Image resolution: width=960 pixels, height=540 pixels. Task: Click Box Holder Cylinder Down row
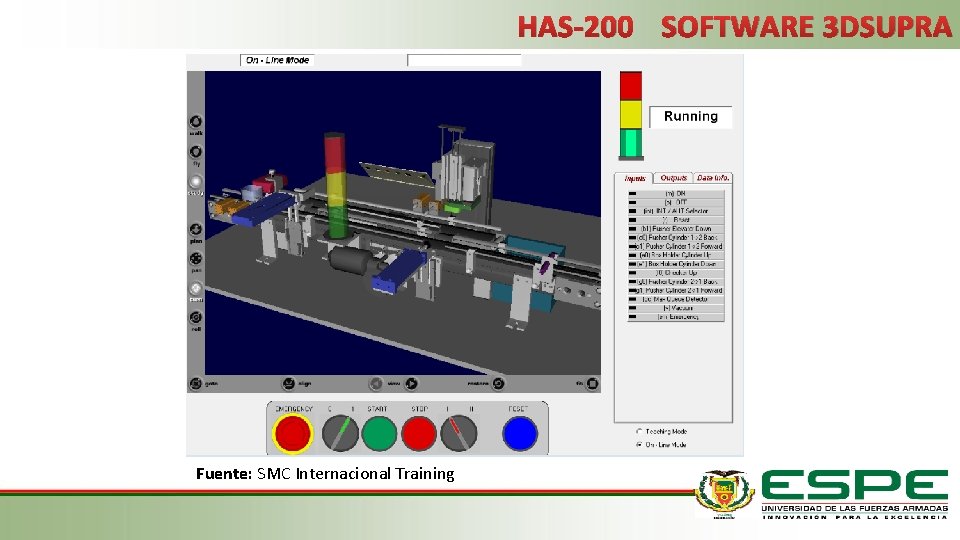[x=676, y=264]
